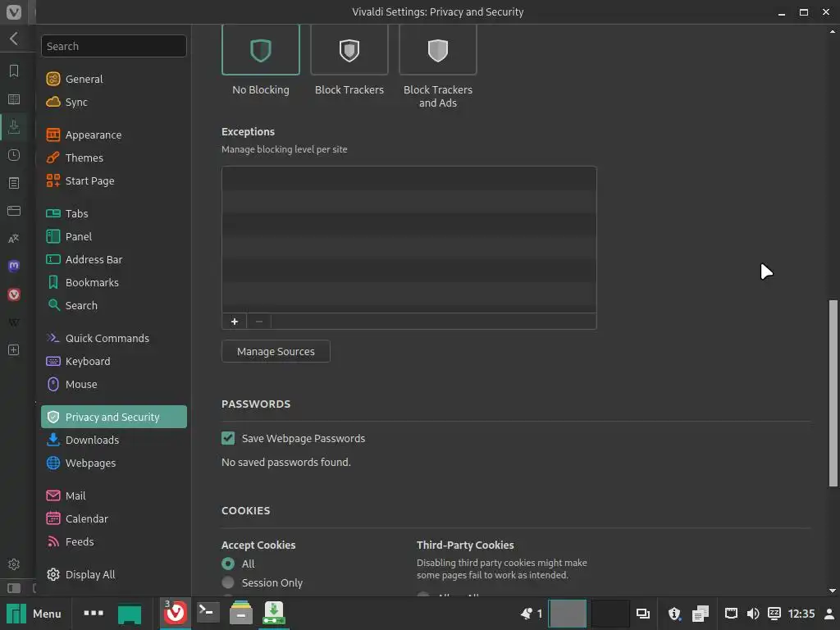This screenshot has height=630, width=840.
Task: Select Privacy and Security category
Action: 113,417
